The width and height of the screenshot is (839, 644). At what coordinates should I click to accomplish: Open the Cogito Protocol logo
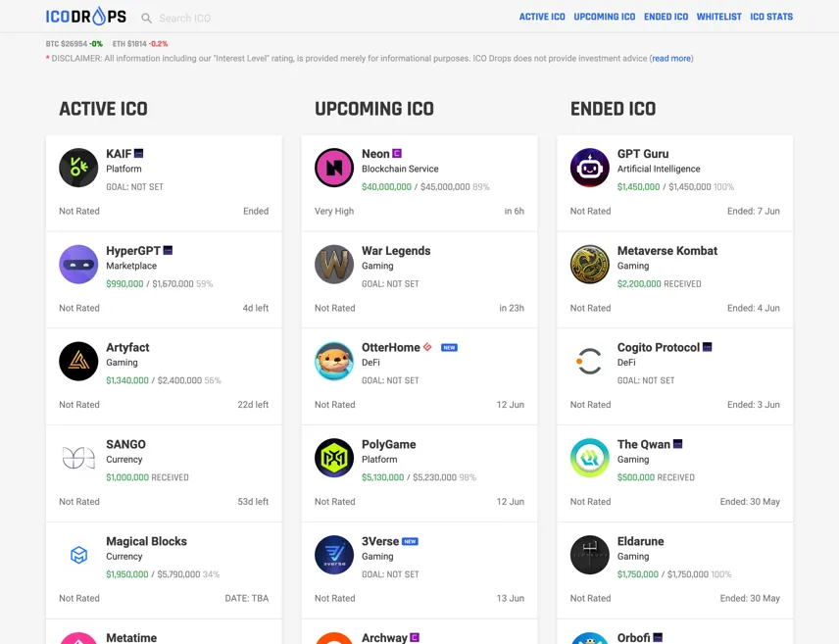pyautogui.click(x=590, y=362)
